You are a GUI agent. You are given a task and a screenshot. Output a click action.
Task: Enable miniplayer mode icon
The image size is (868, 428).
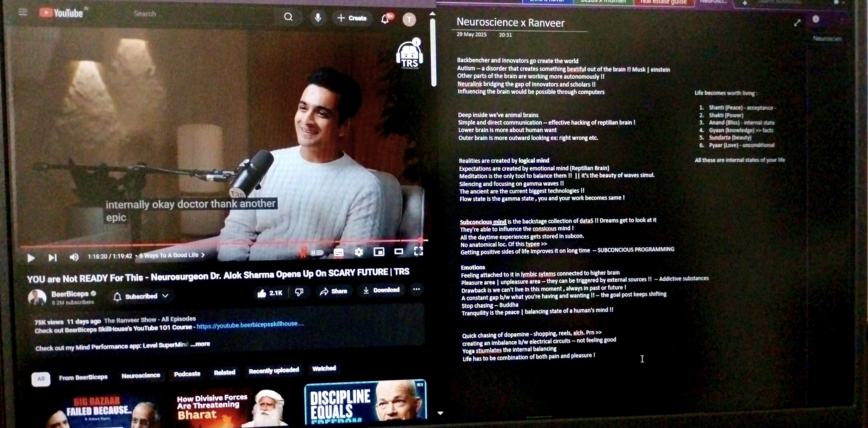point(379,252)
